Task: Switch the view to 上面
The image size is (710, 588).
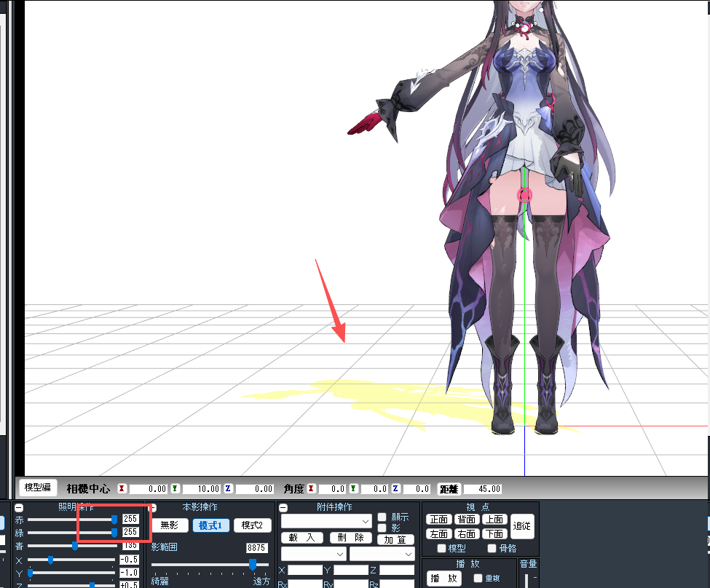Action: 495,519
